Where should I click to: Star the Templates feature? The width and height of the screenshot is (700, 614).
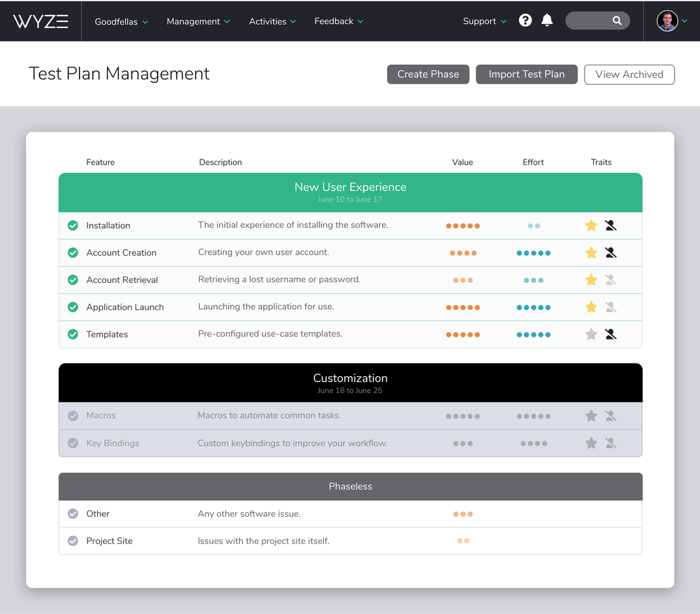(x=590, y=334)
